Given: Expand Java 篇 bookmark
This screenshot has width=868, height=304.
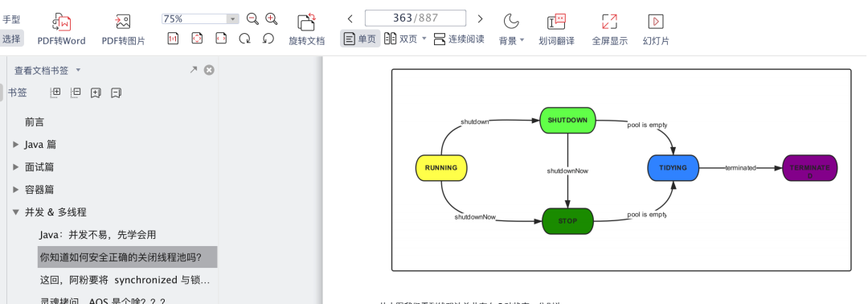Looking at the screenshot, I should pos(15,145).
